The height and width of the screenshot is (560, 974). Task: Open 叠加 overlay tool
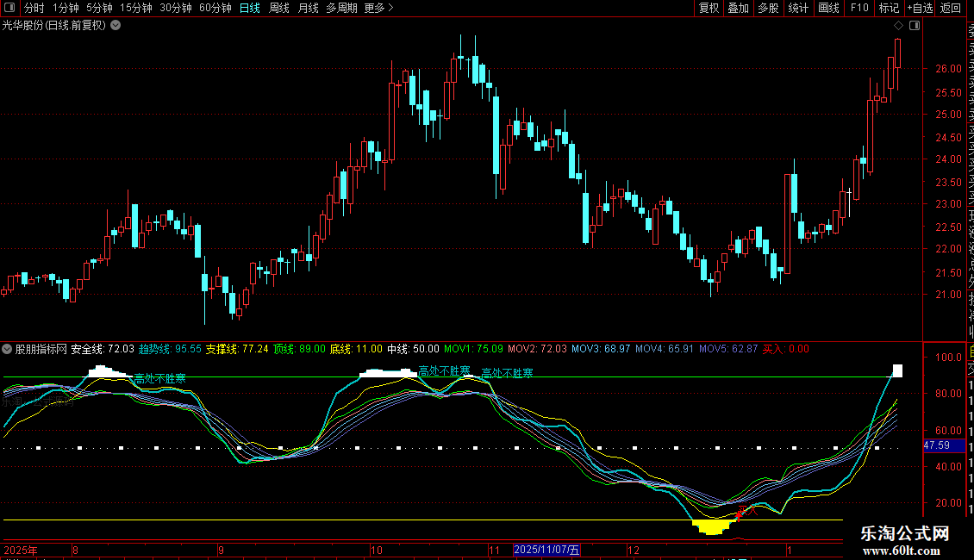pyautogui.click(x=738, y=9)
